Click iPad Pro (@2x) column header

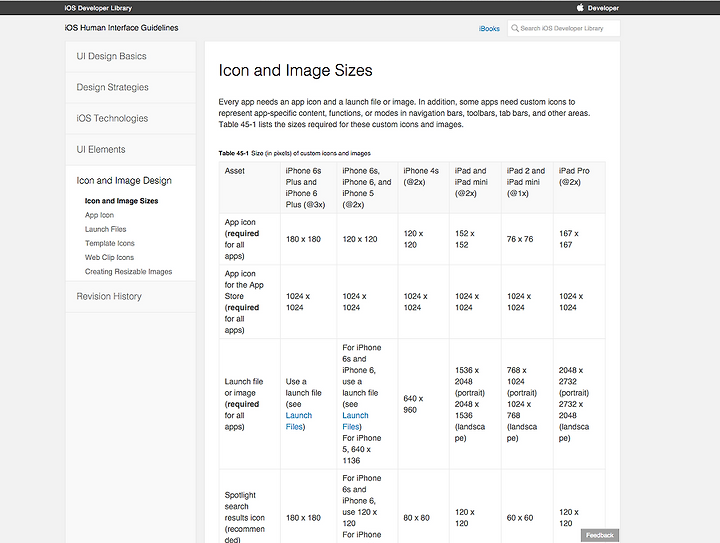579,187
